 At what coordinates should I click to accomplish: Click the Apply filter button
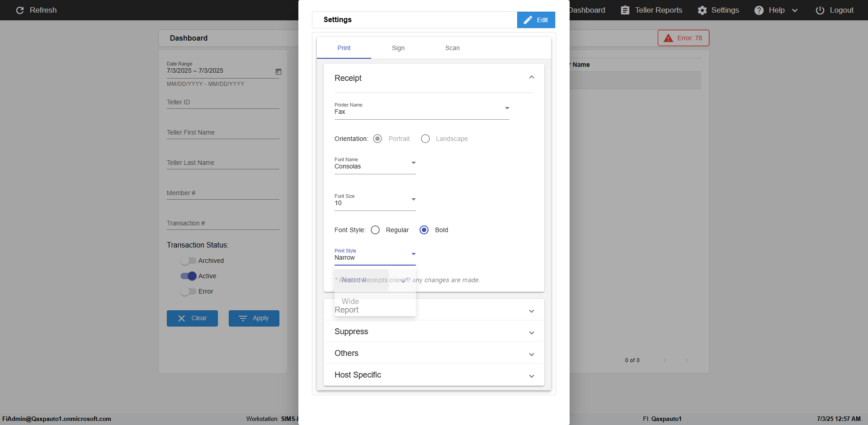[x=254, y=318]
